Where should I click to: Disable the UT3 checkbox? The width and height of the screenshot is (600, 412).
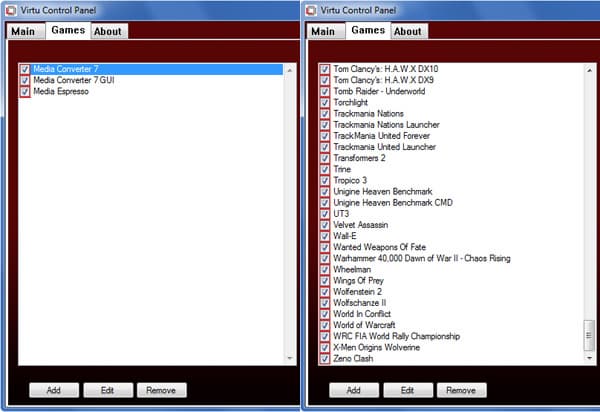324,214
